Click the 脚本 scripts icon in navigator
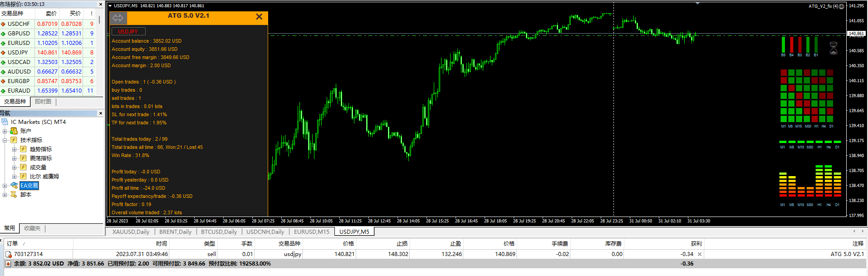Viewport: 868px width, 276px height. (x=14, y=195)
